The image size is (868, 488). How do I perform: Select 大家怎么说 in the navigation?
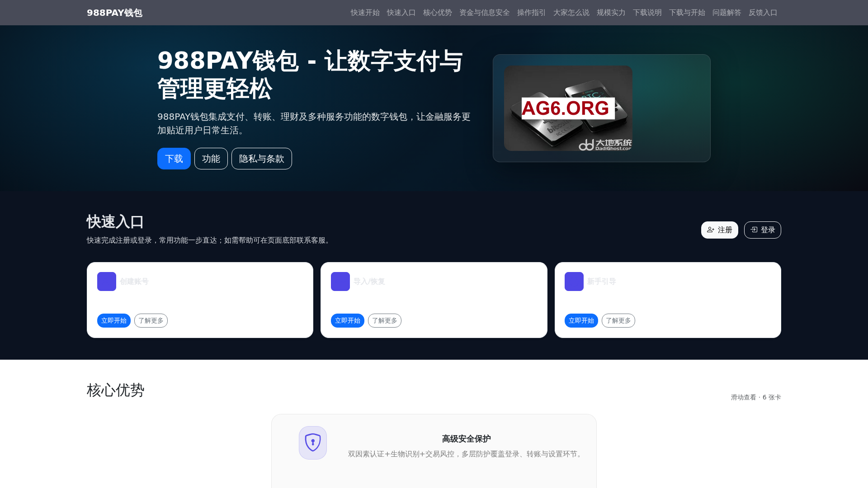[x=571, y=13]
